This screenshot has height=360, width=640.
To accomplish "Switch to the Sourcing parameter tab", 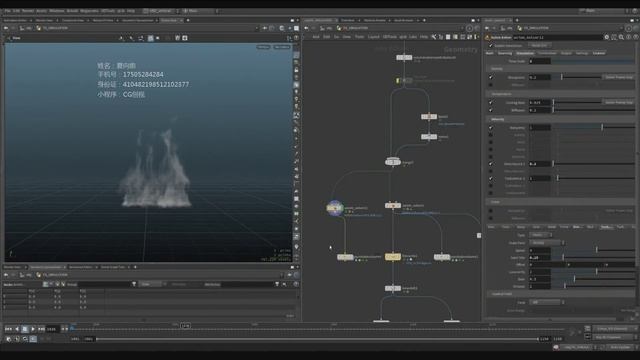I will point(505,53).
